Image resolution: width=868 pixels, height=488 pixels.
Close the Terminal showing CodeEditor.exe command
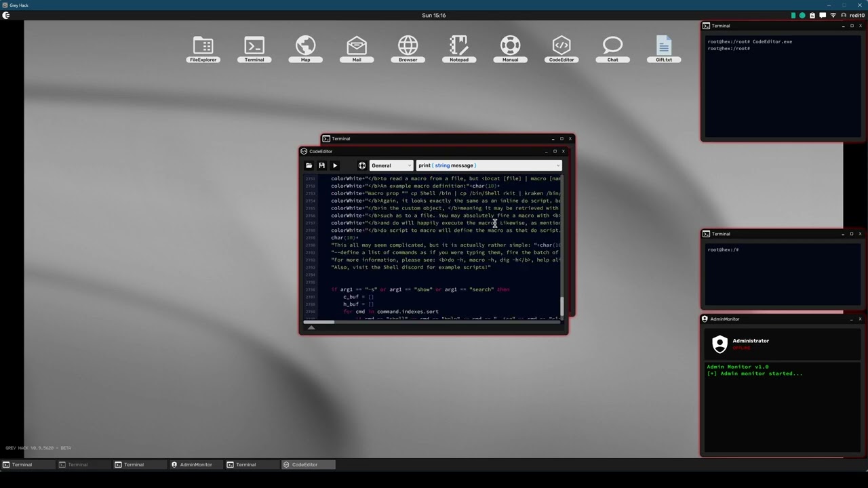860,26
